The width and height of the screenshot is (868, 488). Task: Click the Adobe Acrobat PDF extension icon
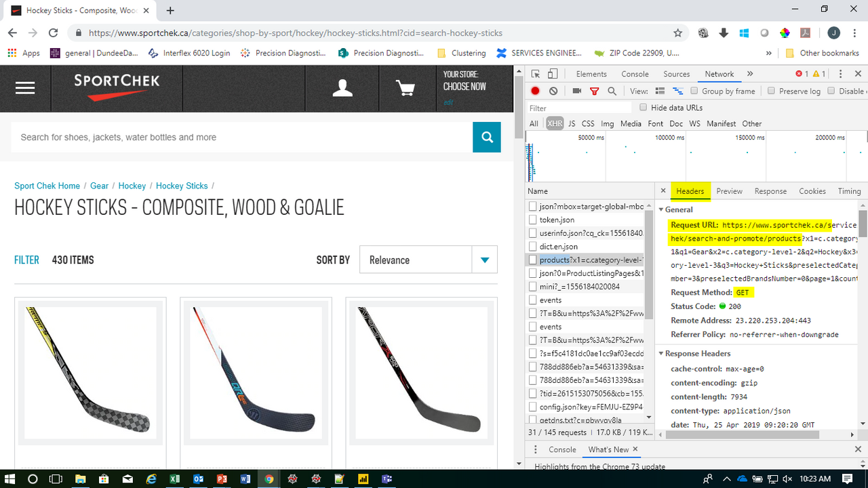point(805,33)
